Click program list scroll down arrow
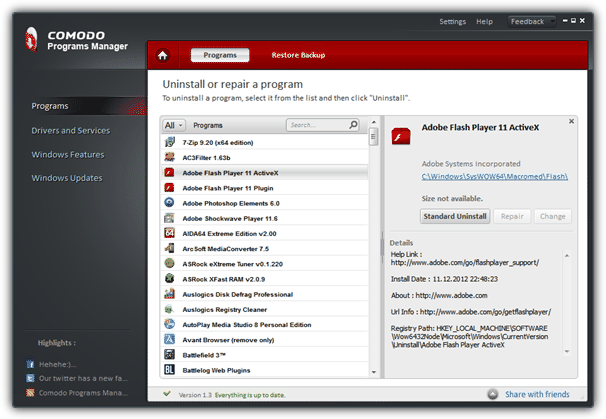 [x=374, y=372]
